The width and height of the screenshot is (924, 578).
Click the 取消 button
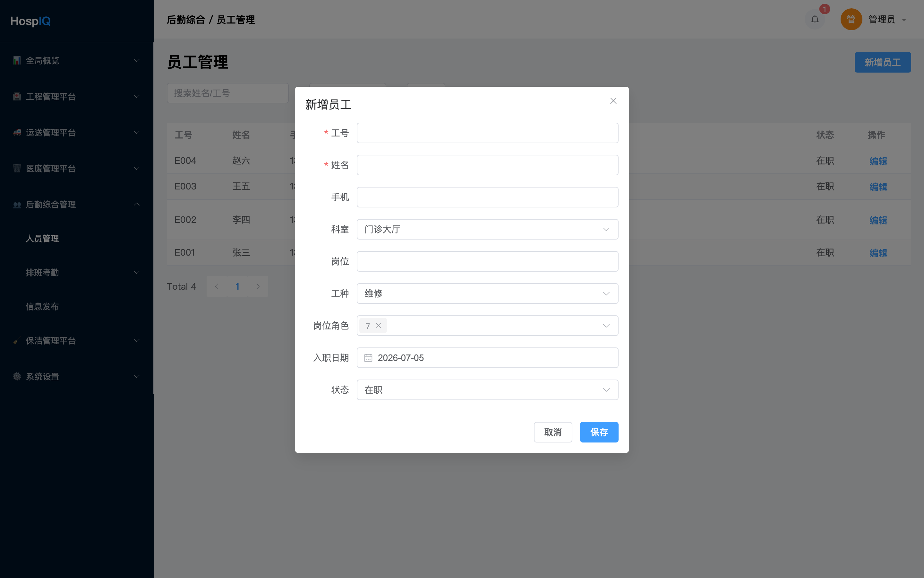pyautogui.click(x=553, y=432)
